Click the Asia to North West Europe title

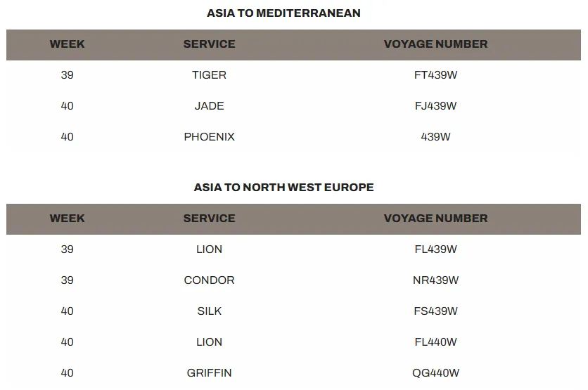pyautogui.click(x=283, y=188)
